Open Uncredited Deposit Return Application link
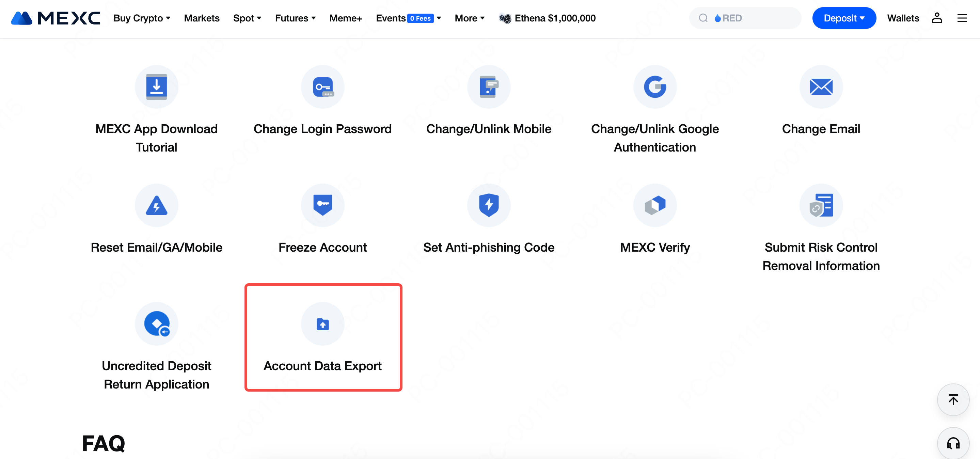Image resolution: width=980 pixels, height=459 pixels. [156, 375]
